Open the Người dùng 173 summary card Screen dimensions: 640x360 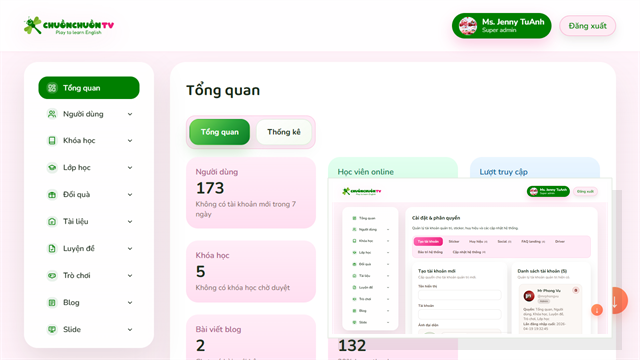(251, 193)
